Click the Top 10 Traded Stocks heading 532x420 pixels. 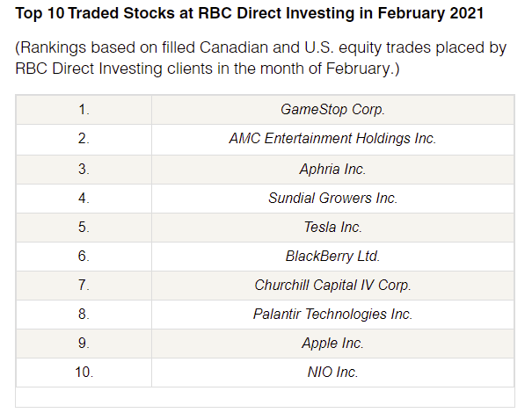click(x=250, y=13)
